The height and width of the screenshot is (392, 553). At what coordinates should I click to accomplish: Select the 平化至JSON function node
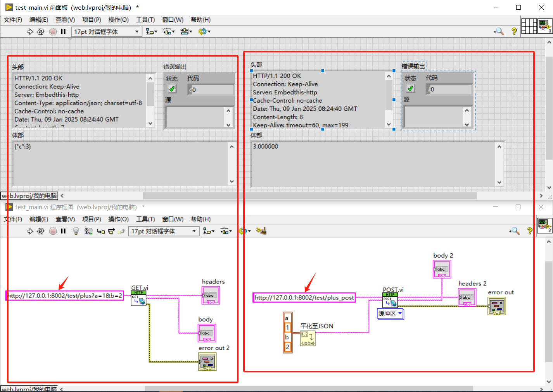(308, 338)
